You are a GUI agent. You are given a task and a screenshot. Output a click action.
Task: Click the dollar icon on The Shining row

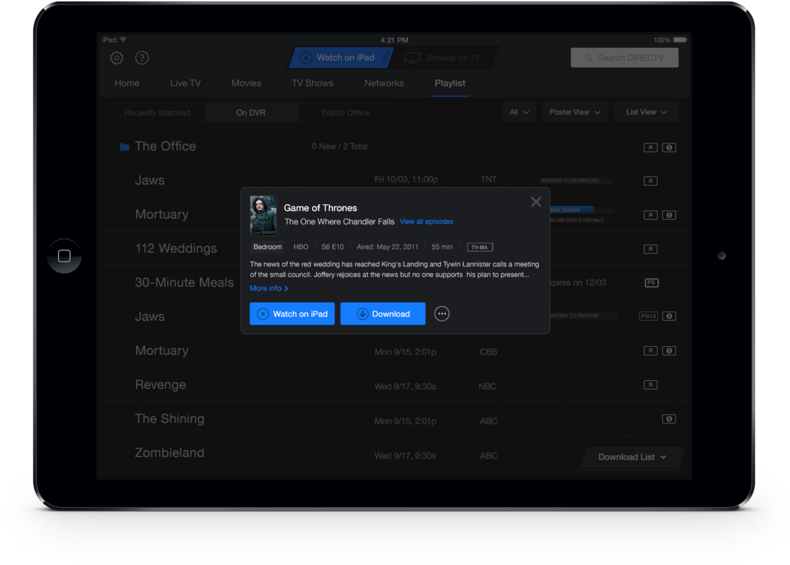pyautogui.click(x=669, y=419)
